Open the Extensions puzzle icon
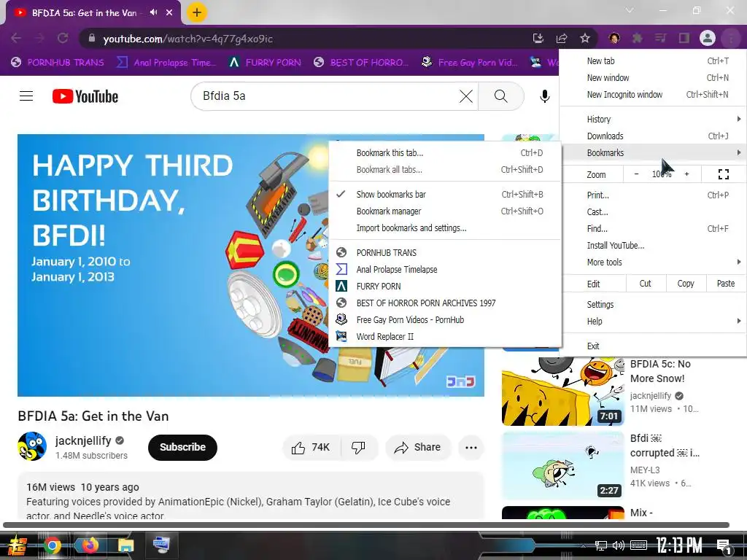The image size is (747, 560). 637,38
